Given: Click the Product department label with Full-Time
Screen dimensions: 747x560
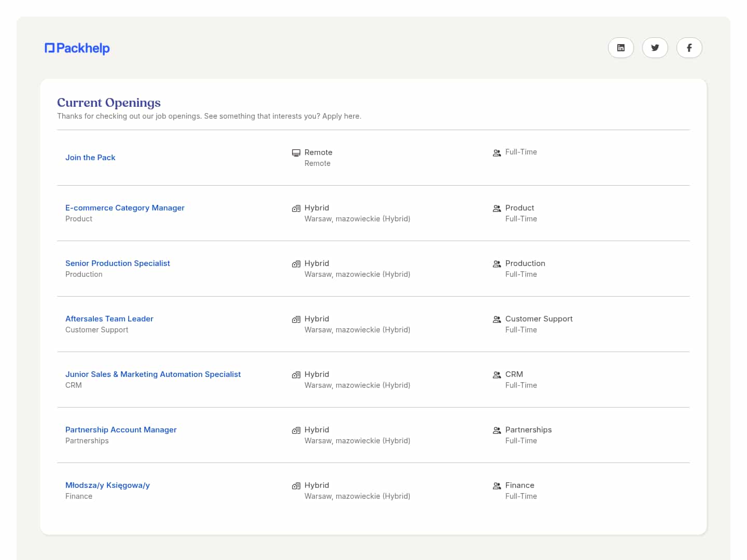Looking at the screenshot, I should 519,208.
